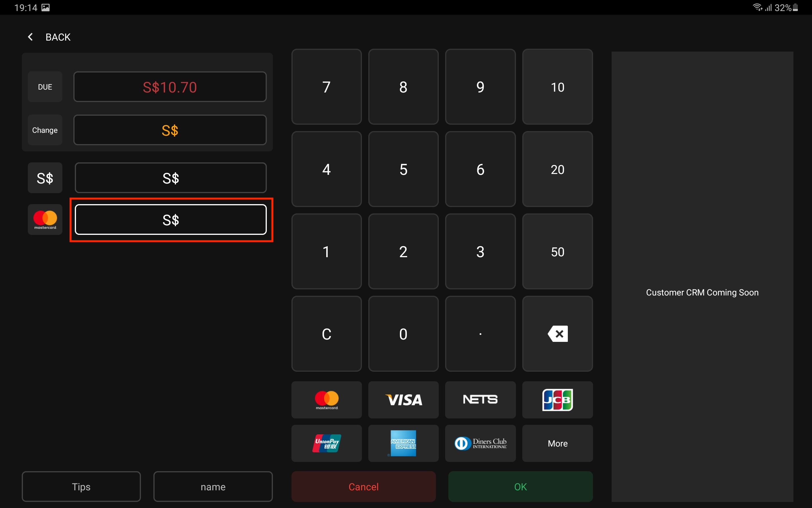Tap the decimal point key
The image size is (812, 508).
(480, 334)
